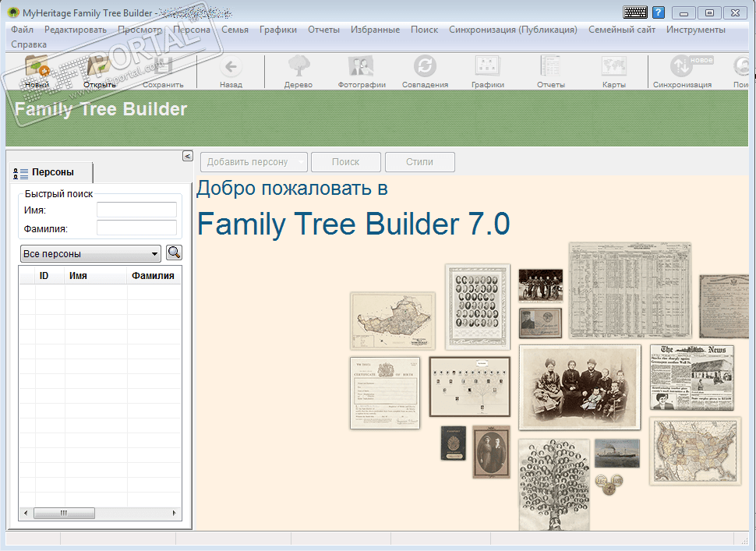Click the Новый (New) project toolbar icon
756x551 pixels.
(37, 66)
